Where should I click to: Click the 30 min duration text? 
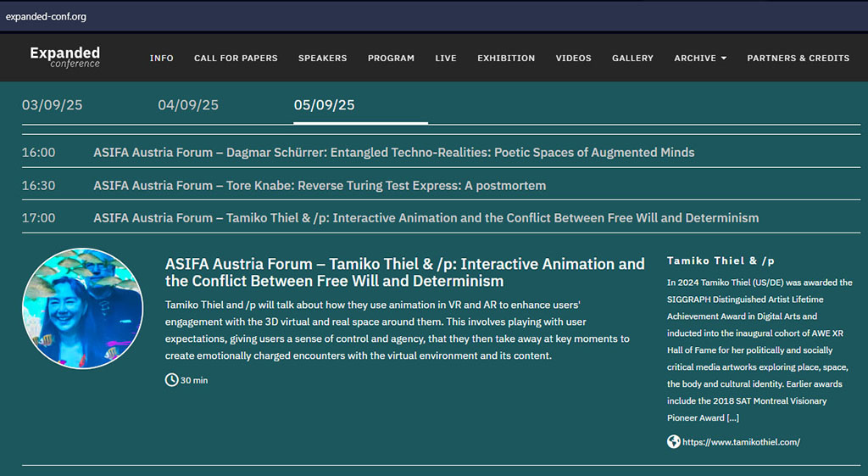point(194,380)
